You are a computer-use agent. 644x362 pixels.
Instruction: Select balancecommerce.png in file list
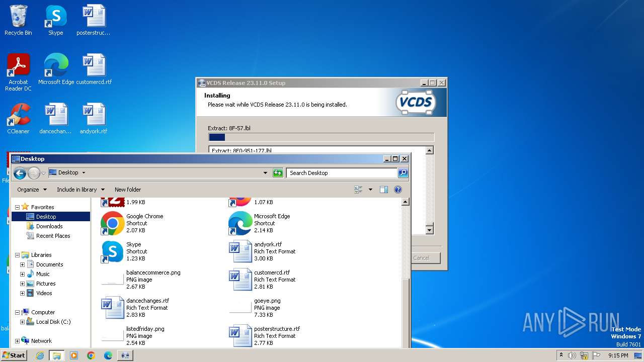[140, 280]
